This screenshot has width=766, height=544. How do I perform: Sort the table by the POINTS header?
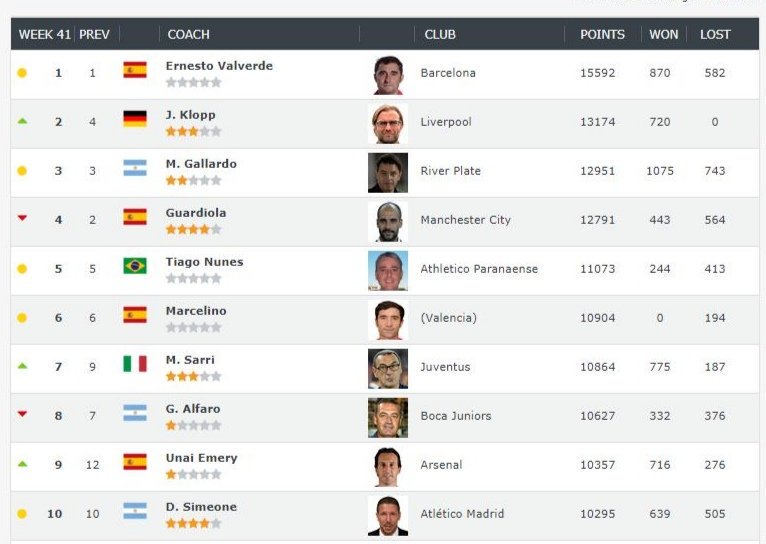tap(602, 34)
